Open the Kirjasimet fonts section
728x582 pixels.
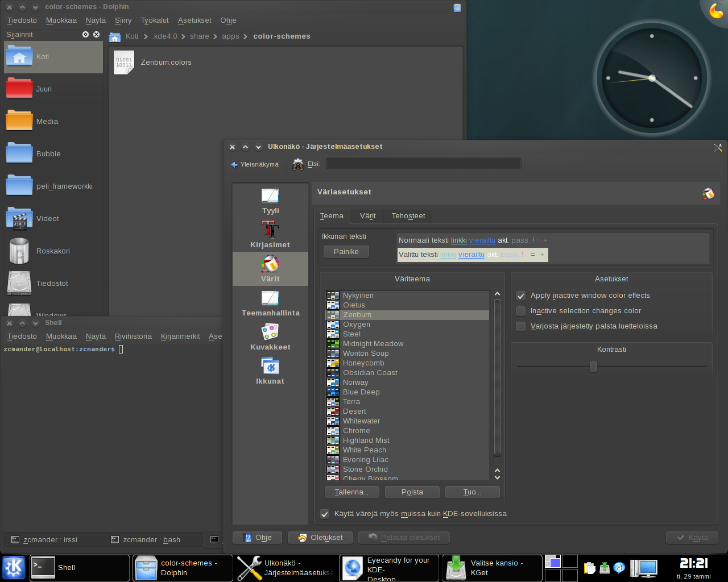pyautogui.click(x=270, y=235)
